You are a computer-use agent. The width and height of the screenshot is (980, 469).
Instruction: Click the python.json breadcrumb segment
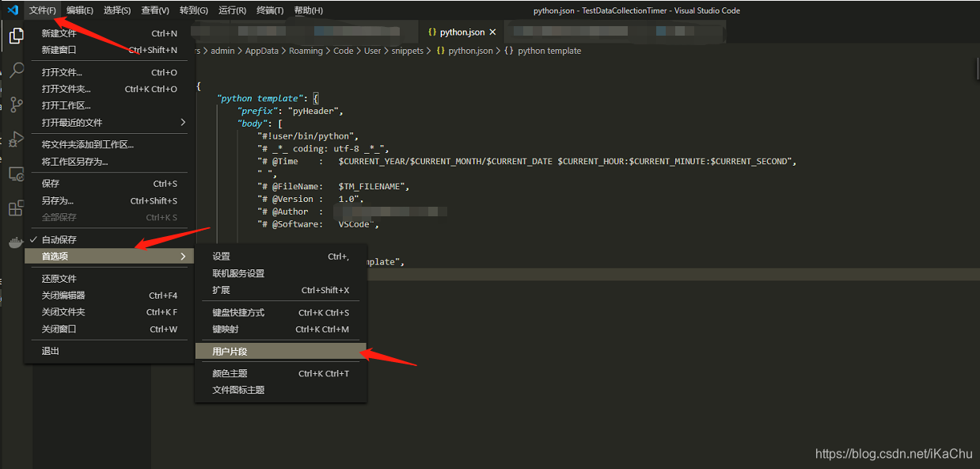465,51
